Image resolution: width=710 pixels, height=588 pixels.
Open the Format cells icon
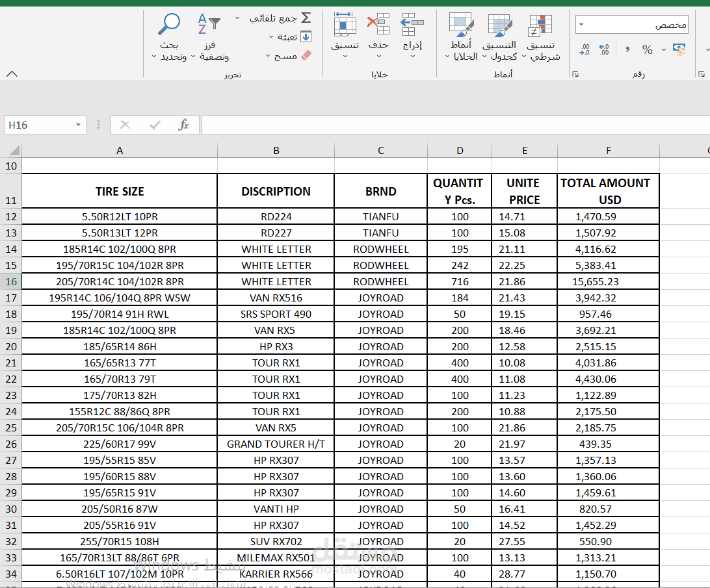click(x=345, y=25)
